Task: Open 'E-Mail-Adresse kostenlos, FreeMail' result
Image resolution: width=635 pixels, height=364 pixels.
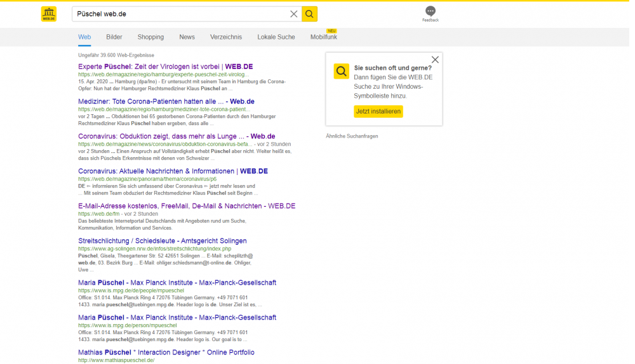Action: click(x=186, y=206)
